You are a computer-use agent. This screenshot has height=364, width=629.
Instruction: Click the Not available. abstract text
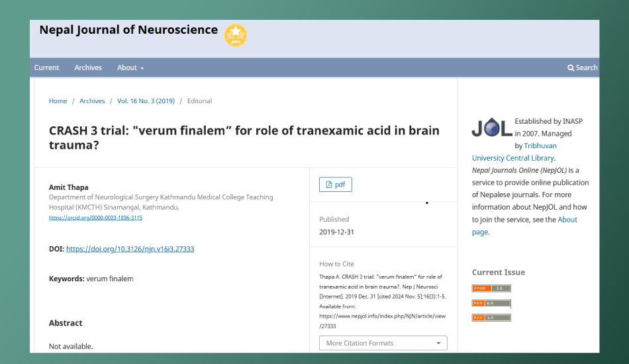[71, 346]
